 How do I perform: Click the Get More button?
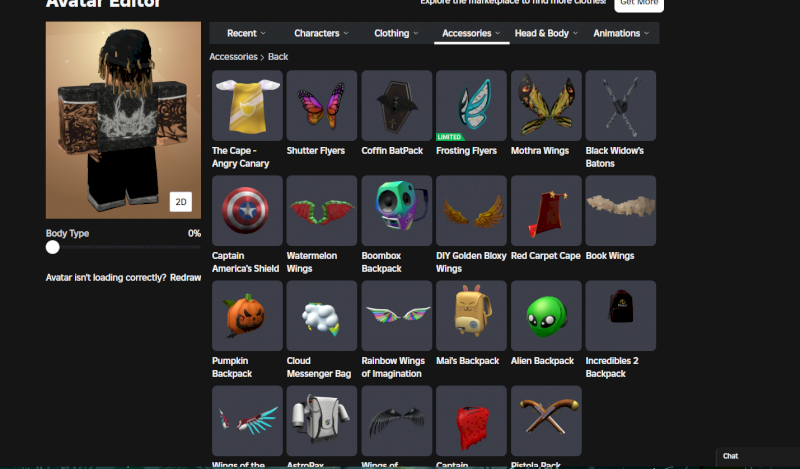pos(639,4)
